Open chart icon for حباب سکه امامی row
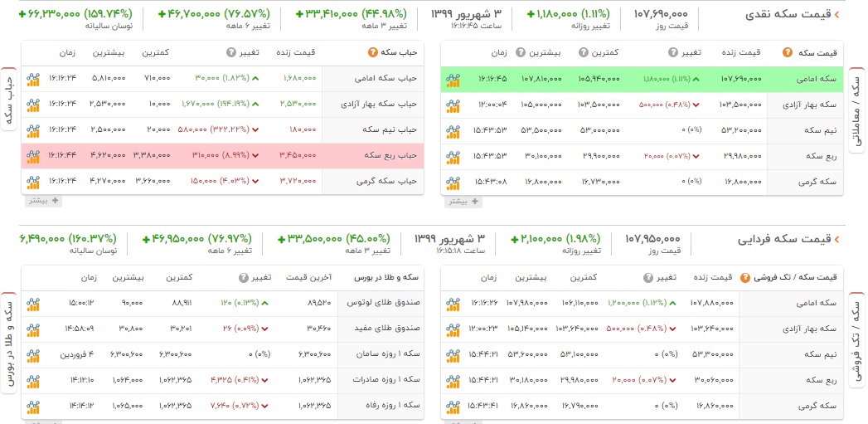The image size is (868, 424). [x=33, y=79]
